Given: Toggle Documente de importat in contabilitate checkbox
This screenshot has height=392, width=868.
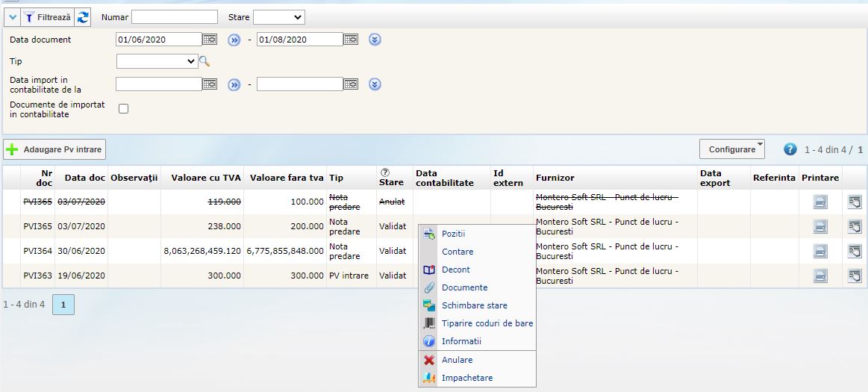Looking at the screenshot, I should coord(124,109).
